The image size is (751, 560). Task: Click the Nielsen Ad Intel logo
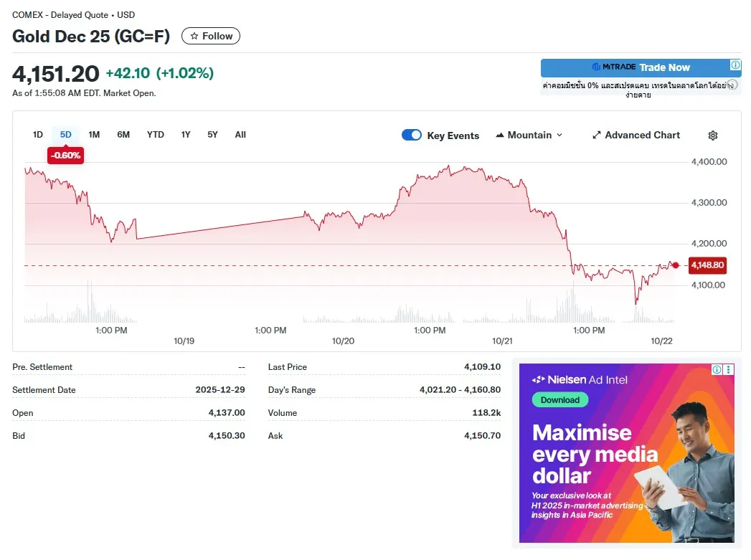point(579,379)
